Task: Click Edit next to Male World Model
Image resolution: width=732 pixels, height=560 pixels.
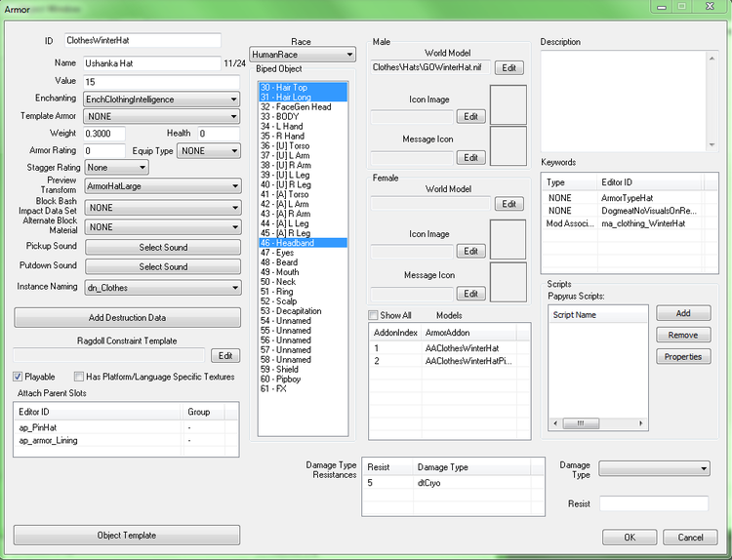Action: click(509, 68)
